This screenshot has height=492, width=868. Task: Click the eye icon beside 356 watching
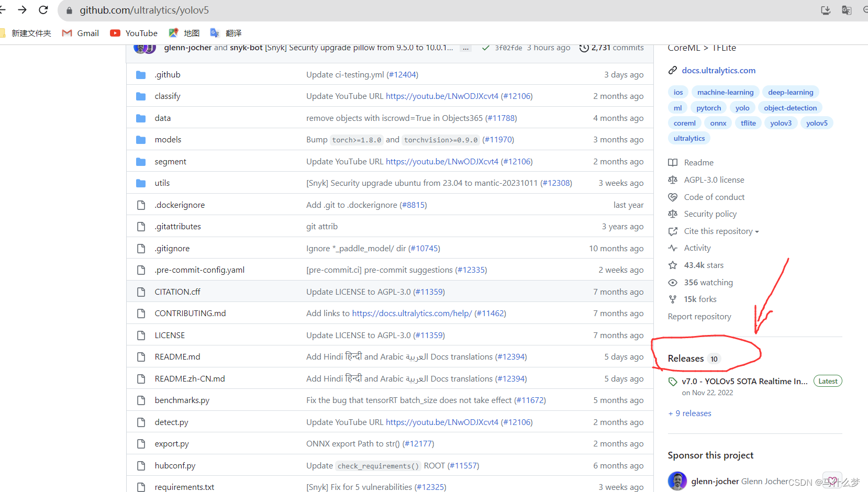click(673, 283)
